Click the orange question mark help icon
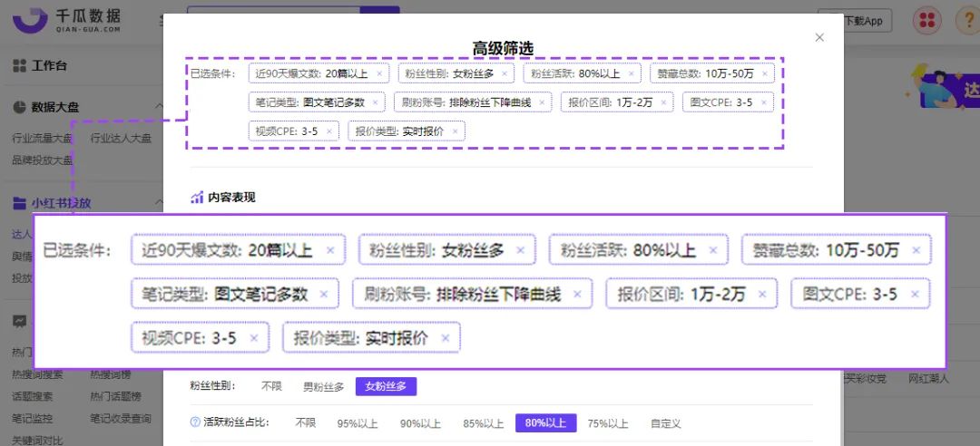 tap(968, 21)
